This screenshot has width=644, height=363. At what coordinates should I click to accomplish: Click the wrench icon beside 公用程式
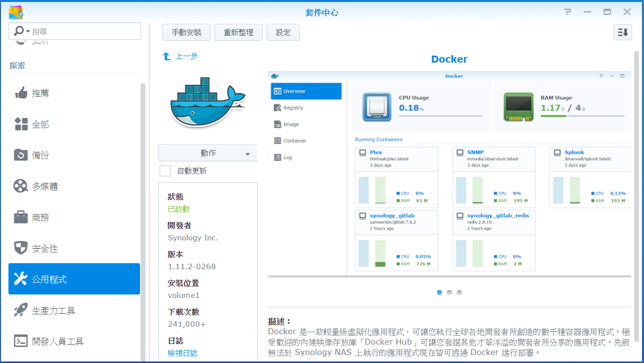21,279
